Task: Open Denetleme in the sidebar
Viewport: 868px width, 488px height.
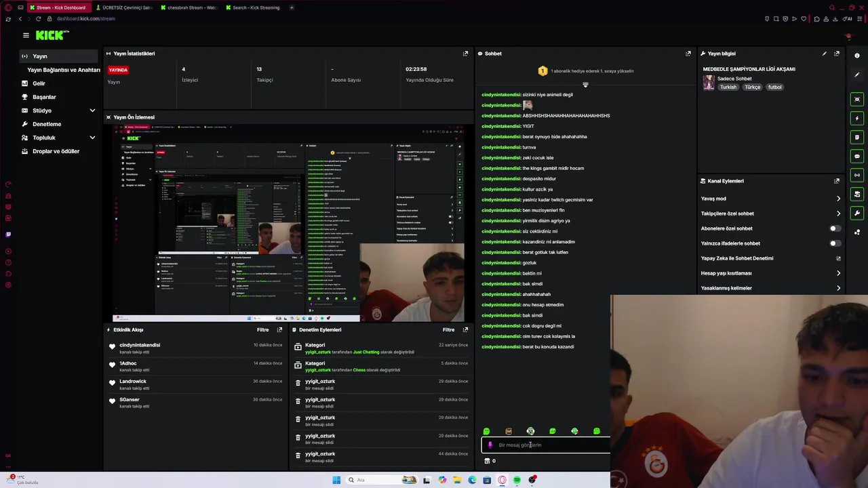Action: point(47,124)
